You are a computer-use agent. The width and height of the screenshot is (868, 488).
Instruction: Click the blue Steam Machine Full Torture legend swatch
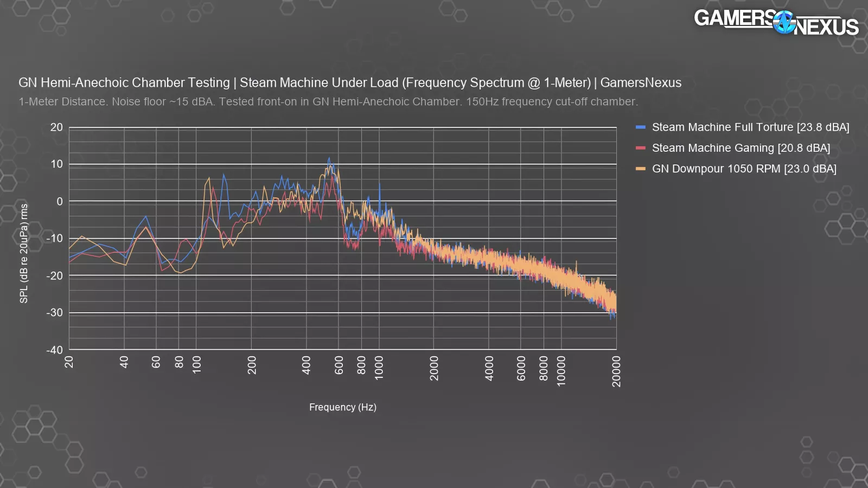(641, 127)
